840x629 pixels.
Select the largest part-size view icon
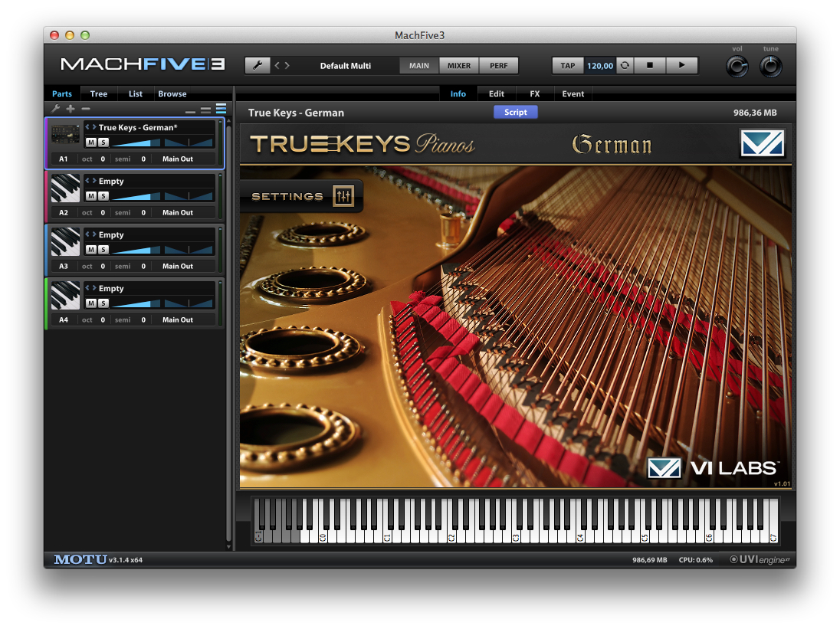pyautogui.click(x=221, y=110)
